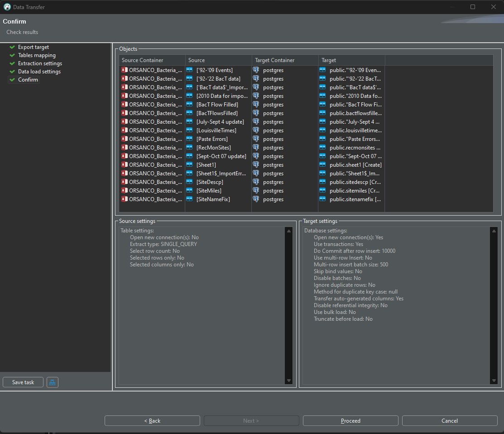Click table icon beside [SiteDescp]

pos(189,182)
